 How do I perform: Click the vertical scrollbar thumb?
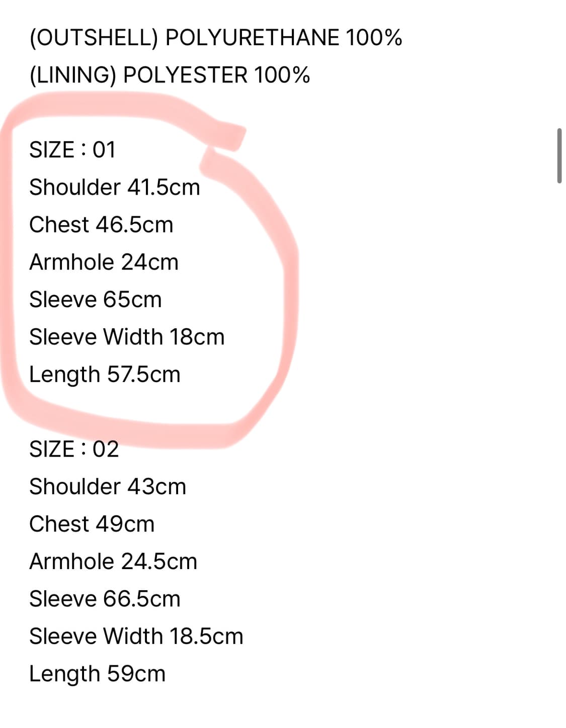[559, 156]
